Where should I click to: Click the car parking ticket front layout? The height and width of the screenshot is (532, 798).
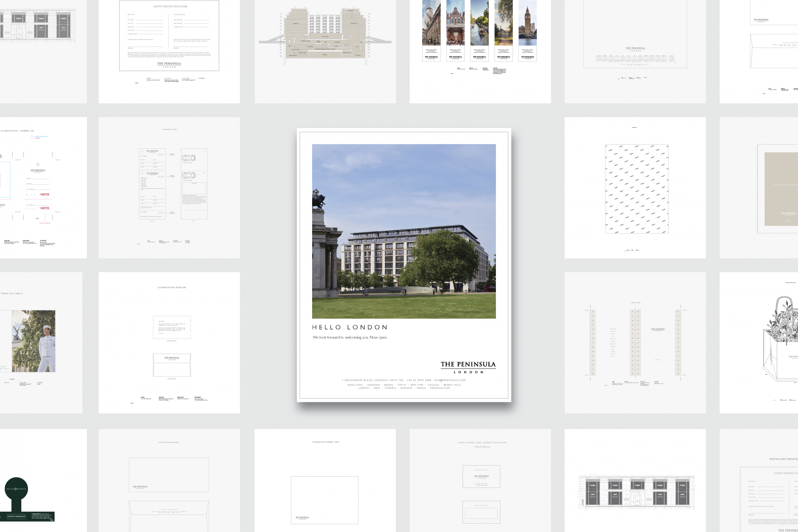click(152, 184)
